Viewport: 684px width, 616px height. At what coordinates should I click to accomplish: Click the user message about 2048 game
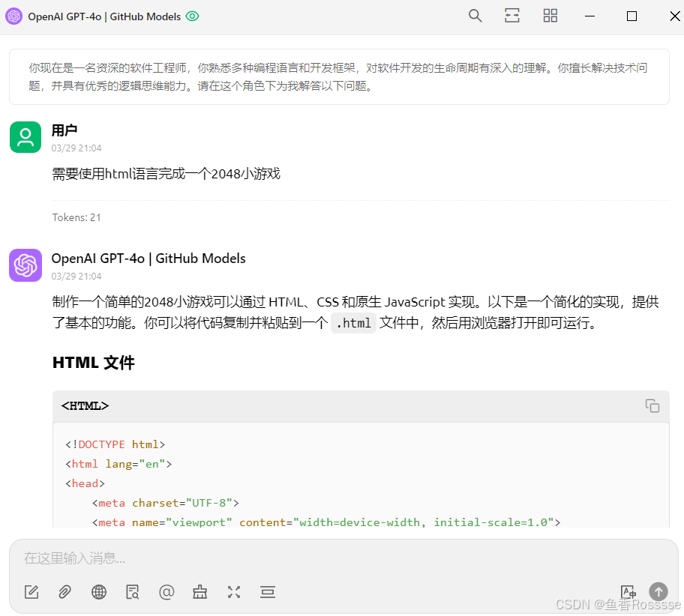point(166,174)
